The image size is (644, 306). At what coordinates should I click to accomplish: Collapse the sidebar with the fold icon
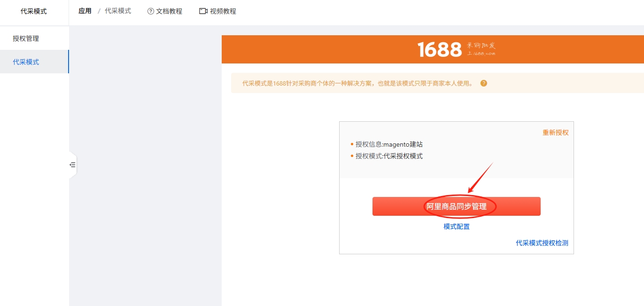[72, 165]
